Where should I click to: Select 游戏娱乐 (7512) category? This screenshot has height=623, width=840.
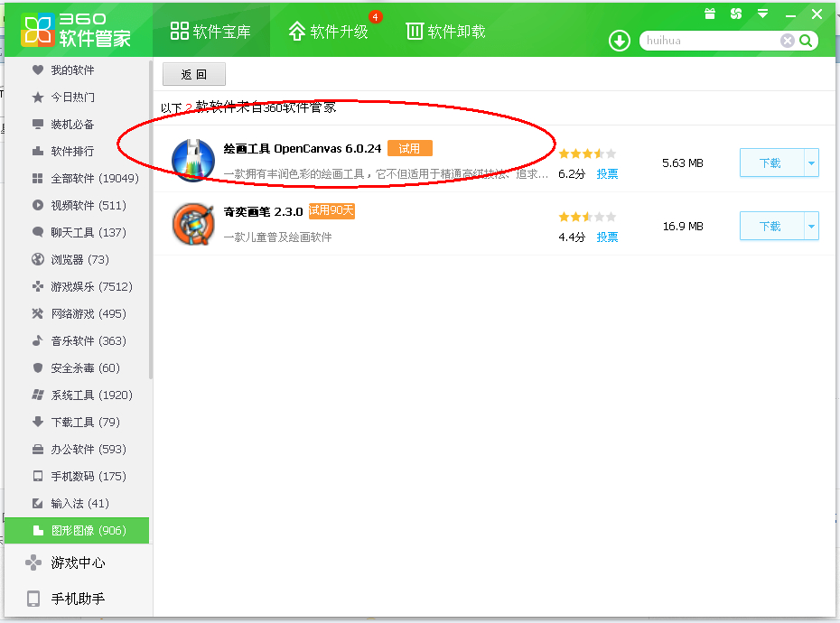coord(91,286)
